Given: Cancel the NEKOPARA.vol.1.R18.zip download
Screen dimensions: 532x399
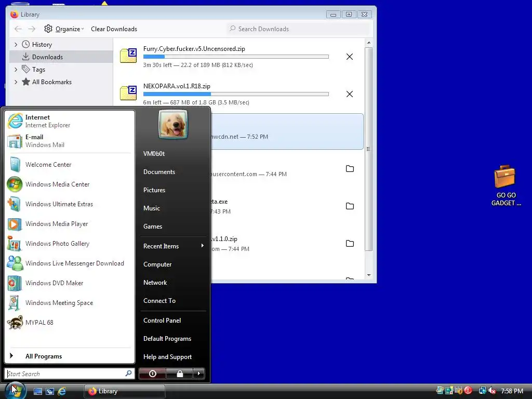Looking at the screenshot, I should coord(350,94).
